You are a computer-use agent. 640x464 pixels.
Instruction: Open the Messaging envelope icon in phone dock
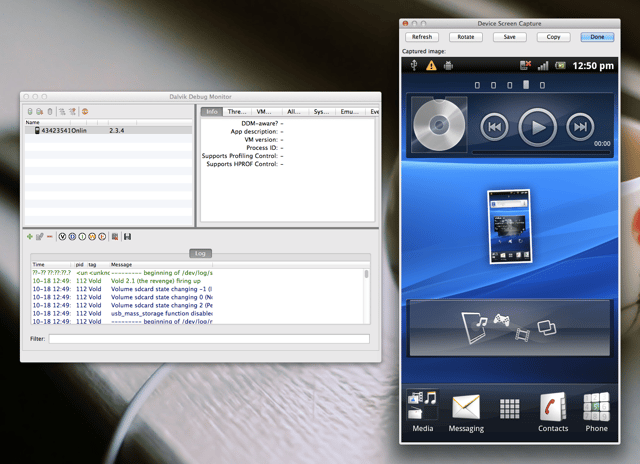466,412
